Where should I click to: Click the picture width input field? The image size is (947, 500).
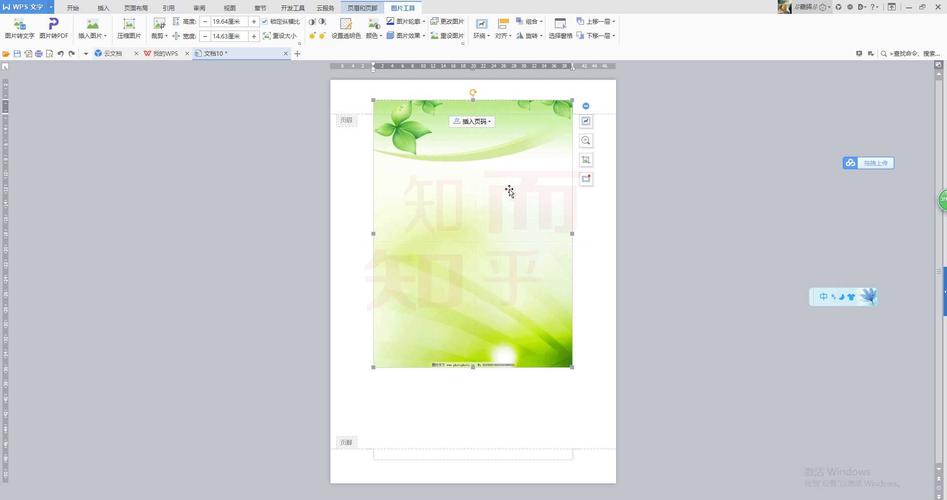point(223,35)
